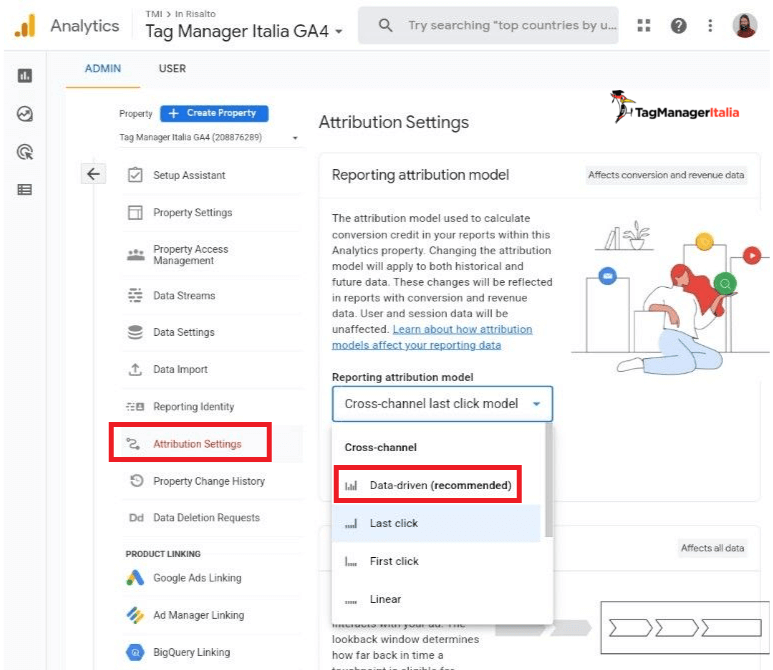Open Data Import menu item

180,369
